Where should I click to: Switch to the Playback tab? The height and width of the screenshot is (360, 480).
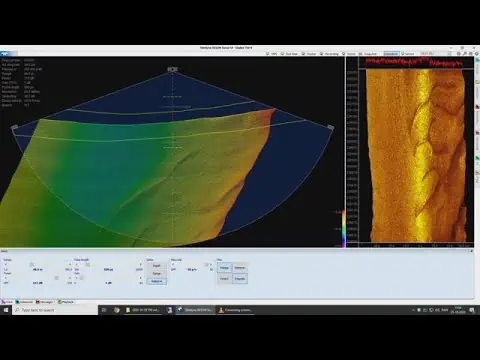click(x=66, y=302)
